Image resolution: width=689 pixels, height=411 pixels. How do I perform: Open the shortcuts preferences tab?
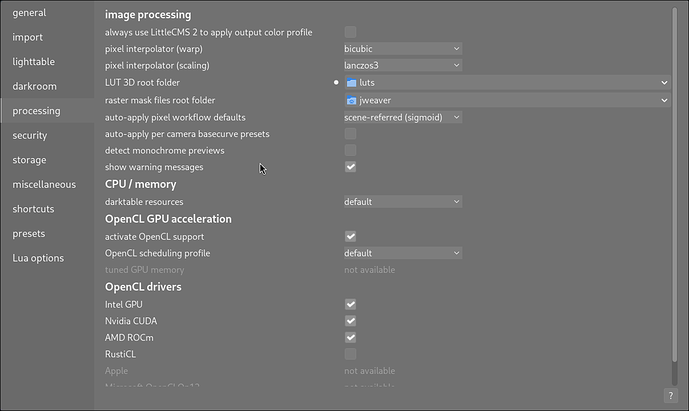tap(33, 209)
